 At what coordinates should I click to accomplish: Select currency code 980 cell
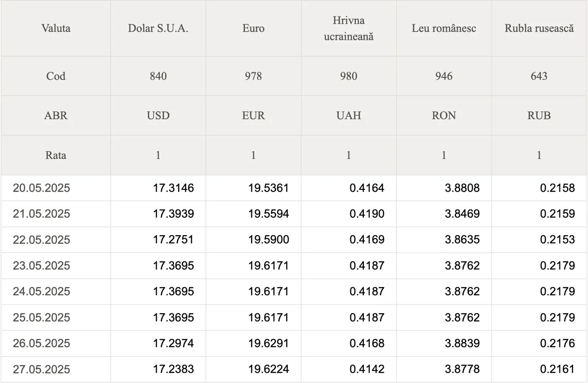tap(349, 76)
